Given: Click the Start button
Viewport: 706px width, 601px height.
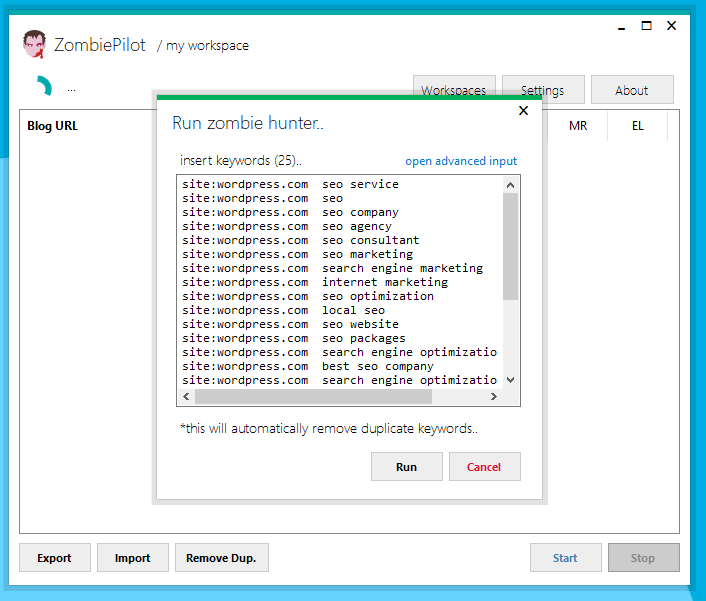Looking at the screenshot, I should 566,558.
